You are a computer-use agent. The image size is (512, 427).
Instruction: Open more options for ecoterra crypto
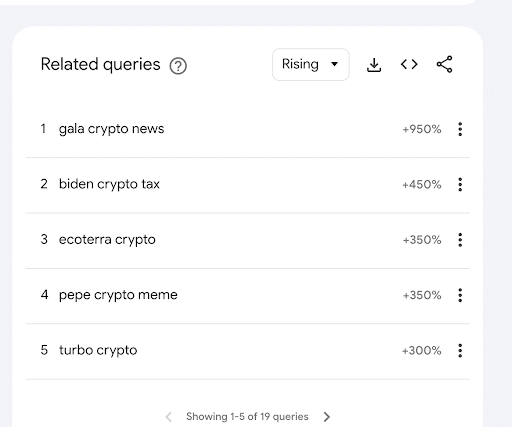[x=460, y=240]
